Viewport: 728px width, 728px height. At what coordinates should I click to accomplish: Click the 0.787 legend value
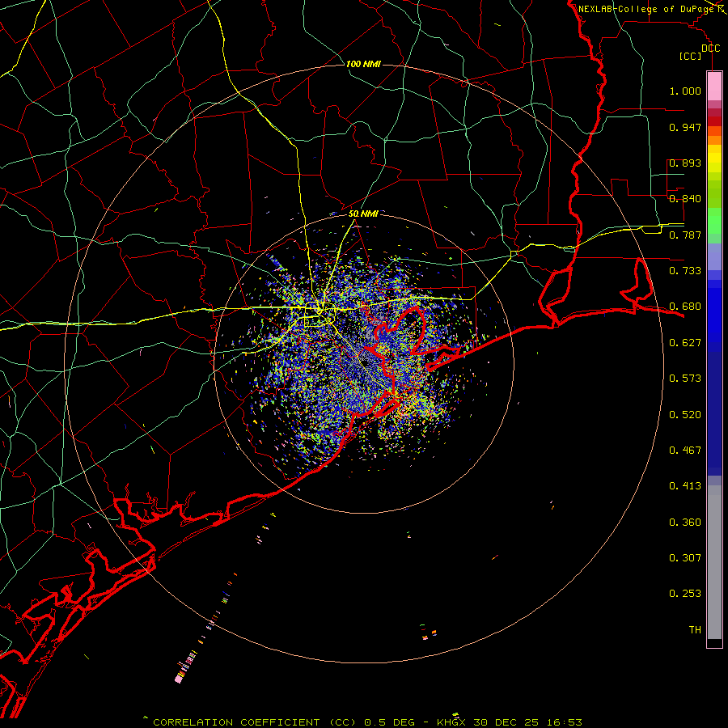[685, 235]
